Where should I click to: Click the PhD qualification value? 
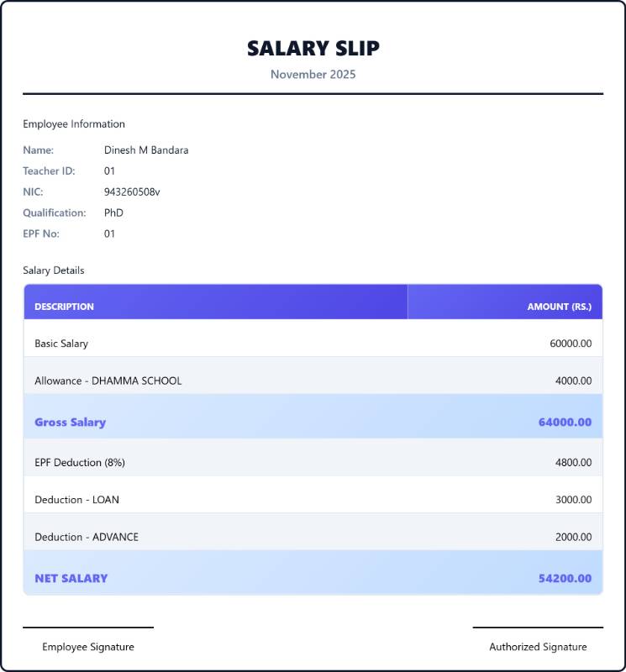tap(113, 213)
